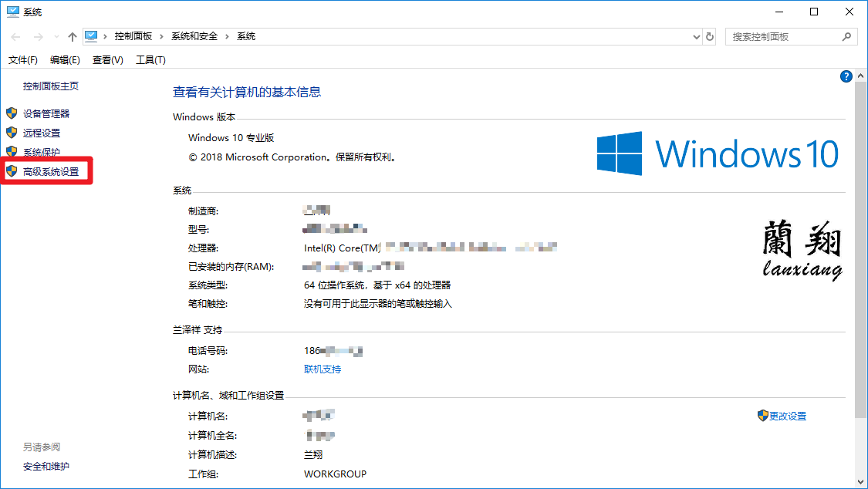Go to 控制面板主页

(51, 86)
